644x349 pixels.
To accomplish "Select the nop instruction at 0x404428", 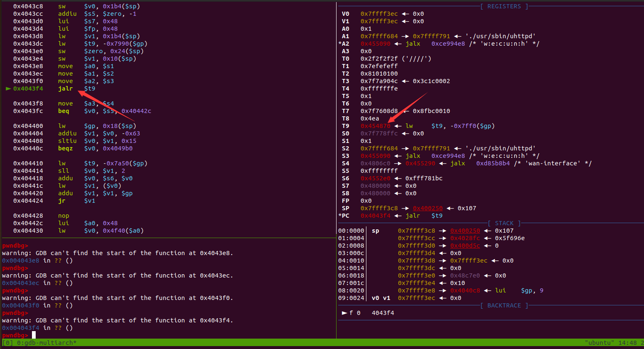I will pos(63,216).
